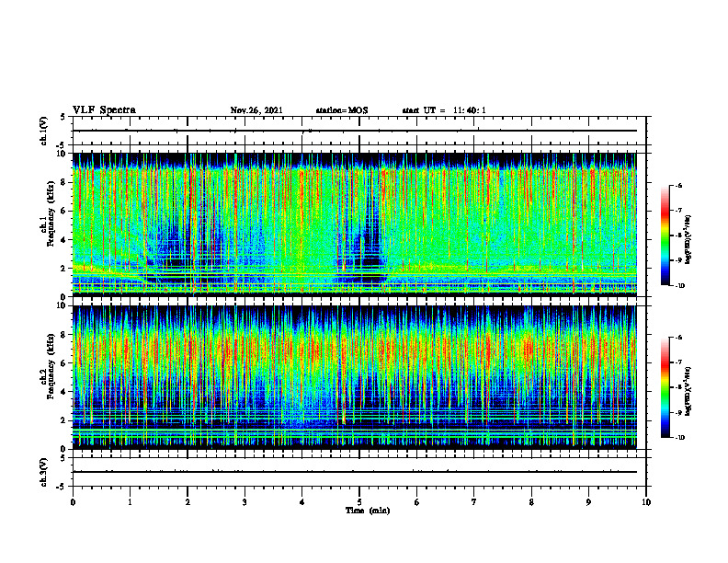Click the ch.2 color bar title log(PSD)

(688, 392)
